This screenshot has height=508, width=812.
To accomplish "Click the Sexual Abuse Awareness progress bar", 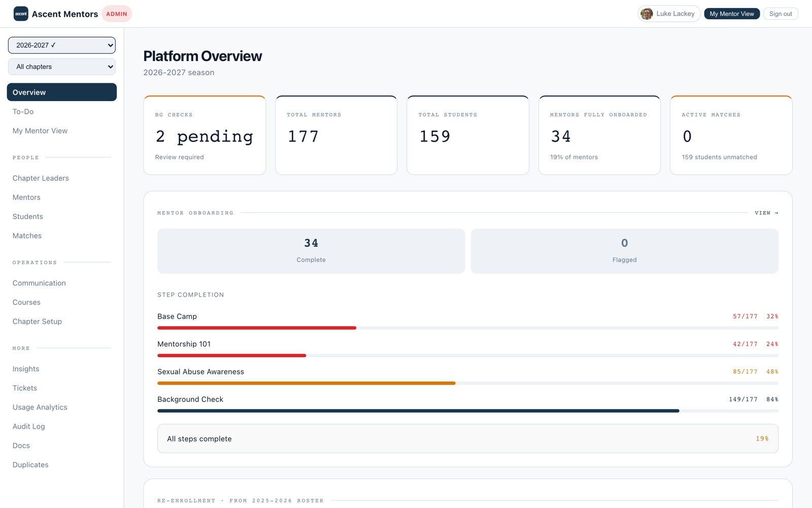I will coord(468,384).
